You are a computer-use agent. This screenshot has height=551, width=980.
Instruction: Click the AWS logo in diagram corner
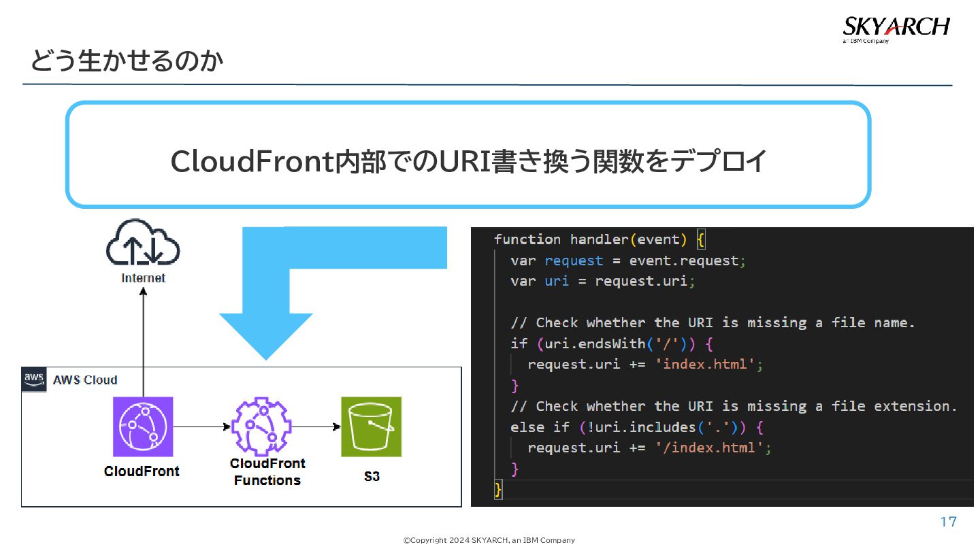tap(34, 380)
